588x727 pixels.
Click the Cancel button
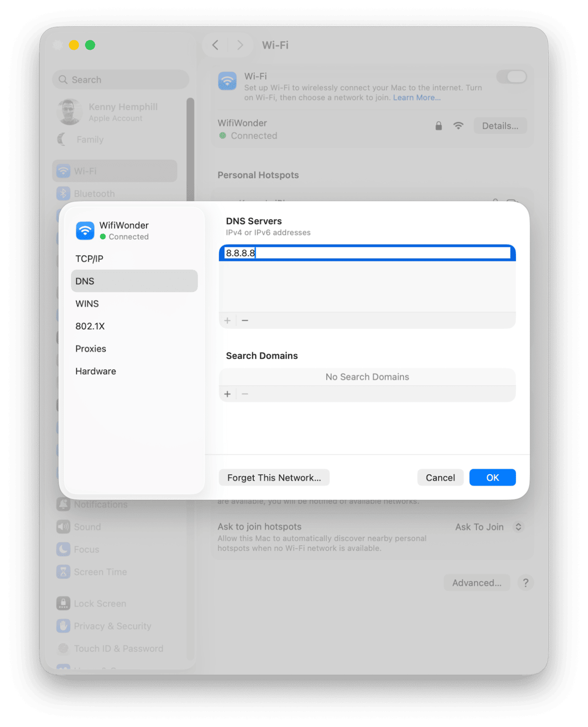440,478
